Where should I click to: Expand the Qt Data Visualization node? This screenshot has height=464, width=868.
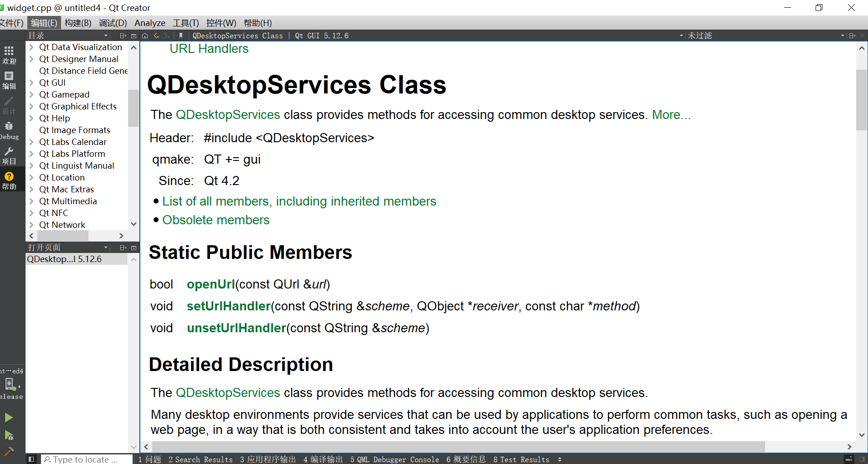[31, 47]
